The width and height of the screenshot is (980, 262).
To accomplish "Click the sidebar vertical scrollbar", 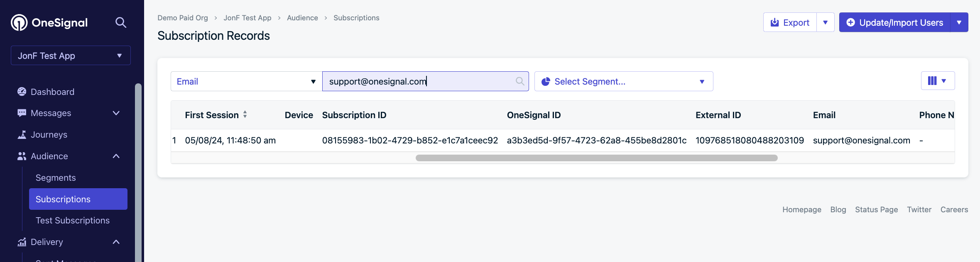I will pos(138,172).
